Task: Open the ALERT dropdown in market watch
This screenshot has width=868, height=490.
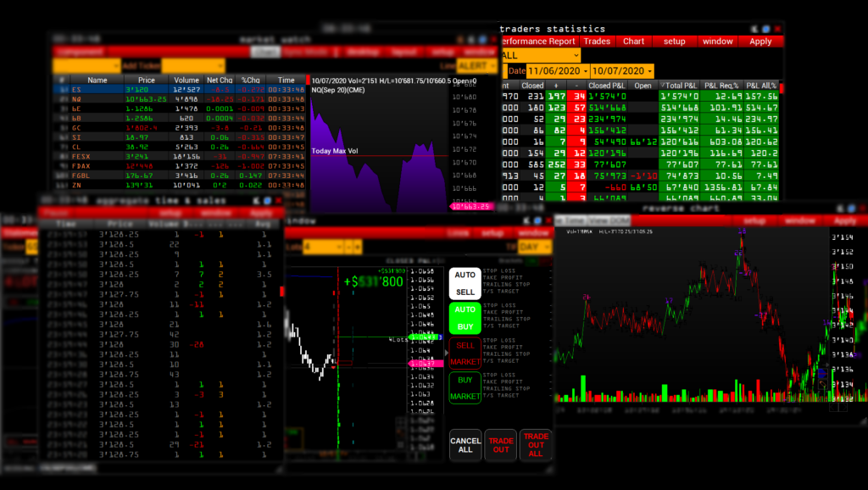Action: tap(477, 66)
